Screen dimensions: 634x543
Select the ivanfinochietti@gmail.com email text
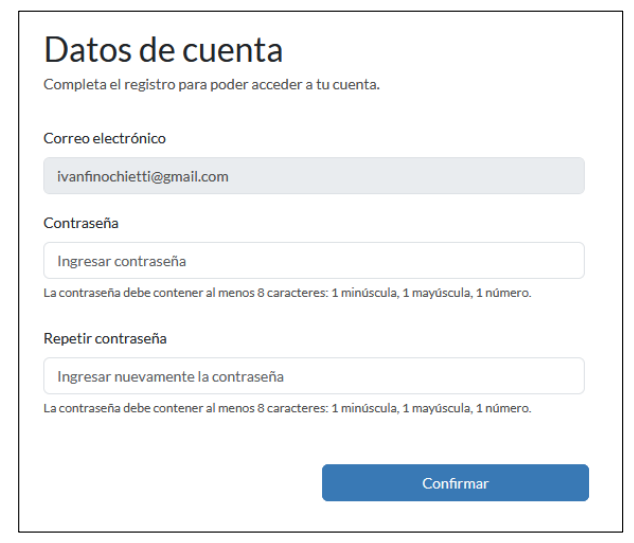[143, 177]
